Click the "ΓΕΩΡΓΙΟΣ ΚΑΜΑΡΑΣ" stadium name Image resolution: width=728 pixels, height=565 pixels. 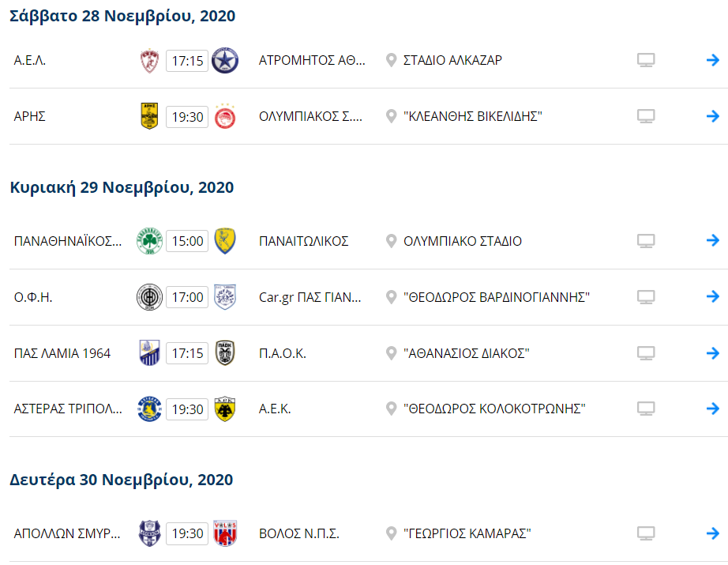467,534
